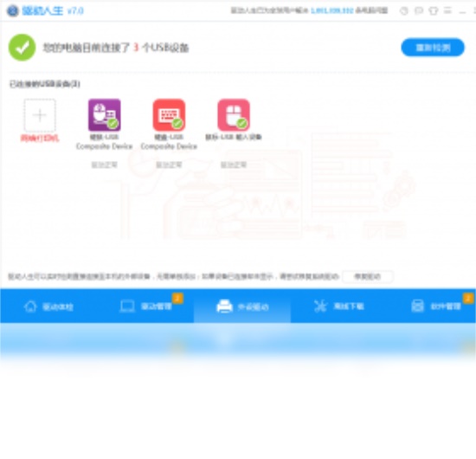Open the hamburger menu icon in title bar
Viewport: 476px width, 459px height.
tap(447, 11)
